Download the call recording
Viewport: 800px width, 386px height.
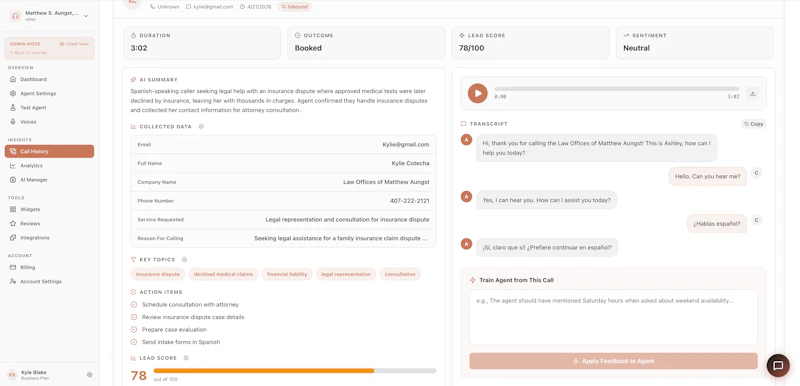click(x=753, y=93)
